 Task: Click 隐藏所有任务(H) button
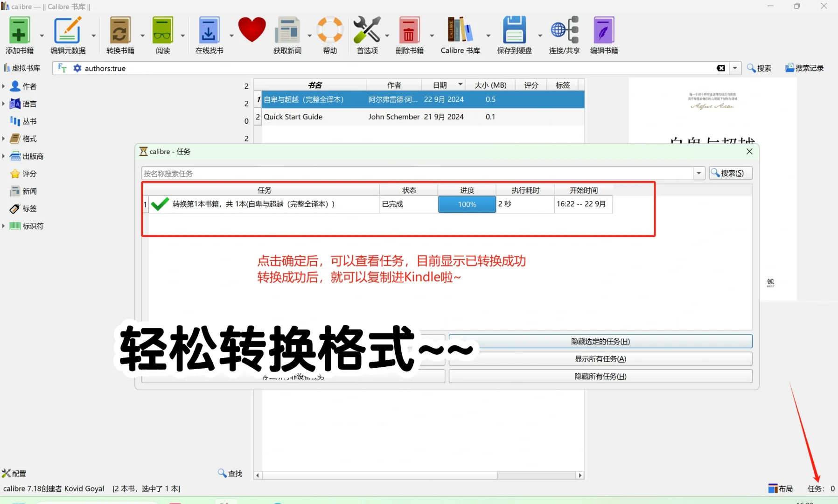(601, 376)
